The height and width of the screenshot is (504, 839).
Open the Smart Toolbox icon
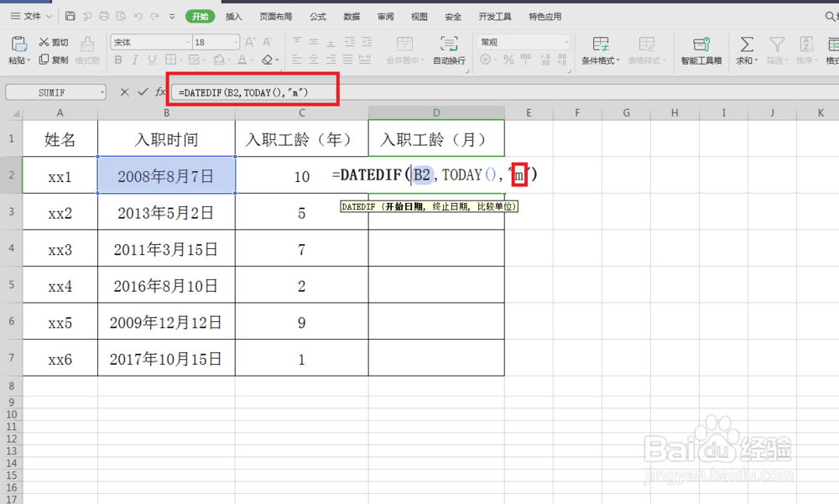(701, 44)
